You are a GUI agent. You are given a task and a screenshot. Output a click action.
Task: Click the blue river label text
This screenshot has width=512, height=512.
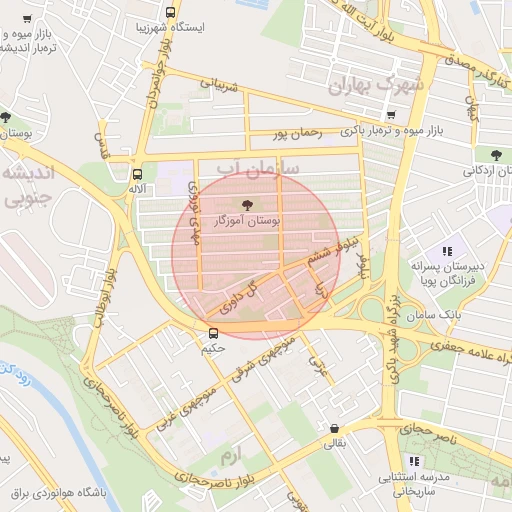[16, 374]
